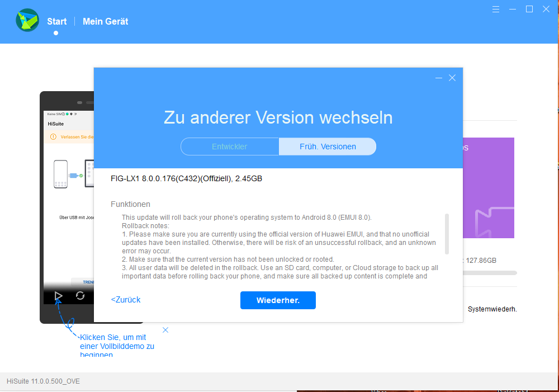Select the Früh. Versionen tab

tap(328, 147)
